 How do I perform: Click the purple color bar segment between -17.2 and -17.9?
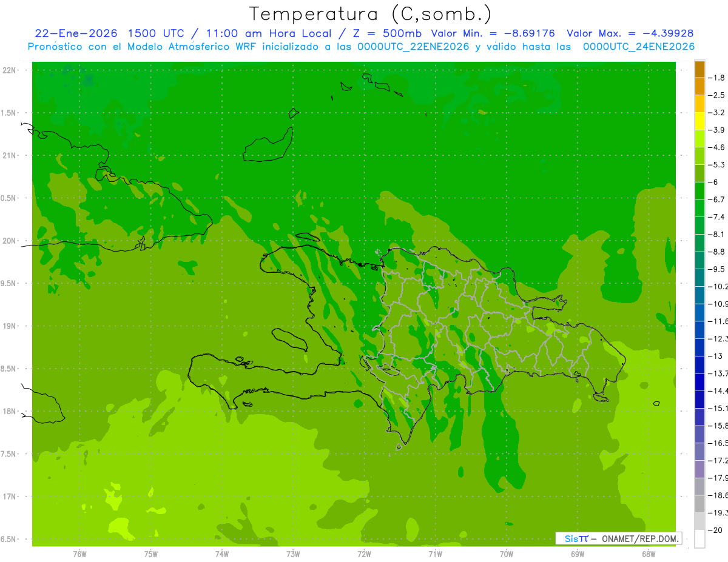(x=699, y=469)
